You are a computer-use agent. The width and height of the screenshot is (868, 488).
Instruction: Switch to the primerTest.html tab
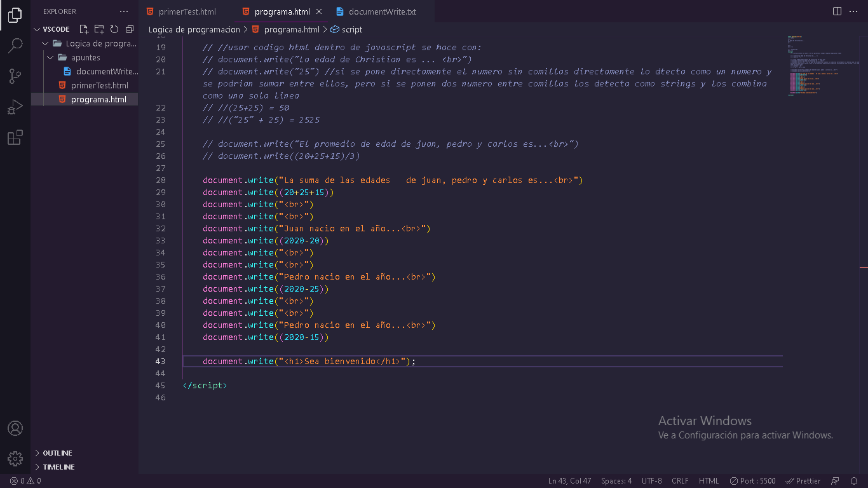click(x=187, y=11)
